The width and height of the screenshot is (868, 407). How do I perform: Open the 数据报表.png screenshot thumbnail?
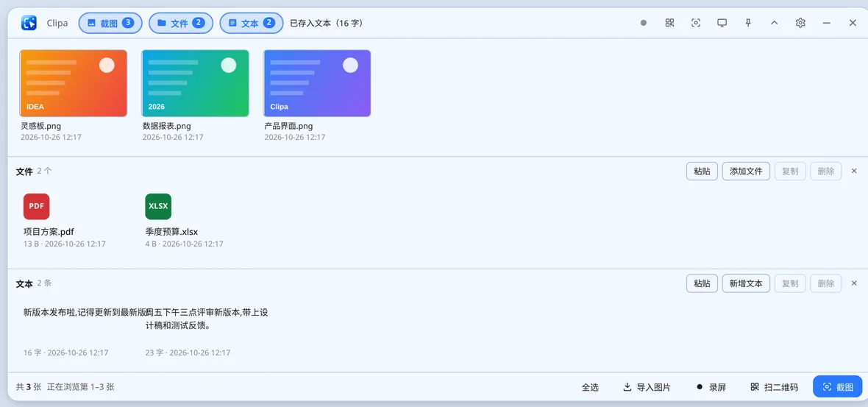click(195, 83)
